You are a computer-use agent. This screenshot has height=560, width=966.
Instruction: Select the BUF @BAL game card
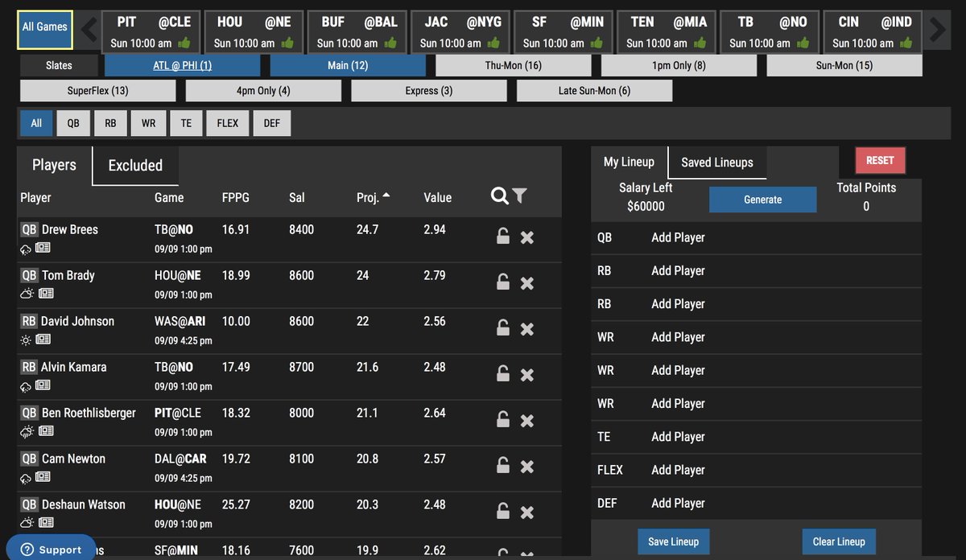(355, 31)
